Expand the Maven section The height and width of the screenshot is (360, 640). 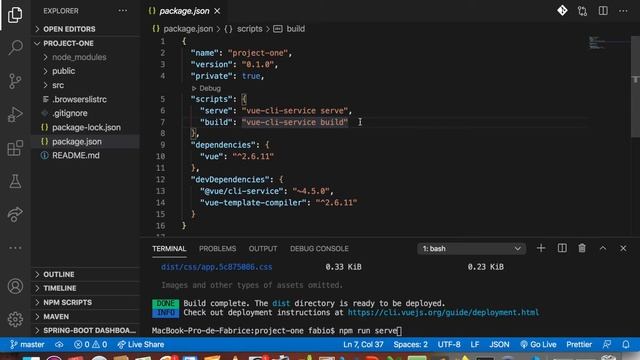(85, 316)
